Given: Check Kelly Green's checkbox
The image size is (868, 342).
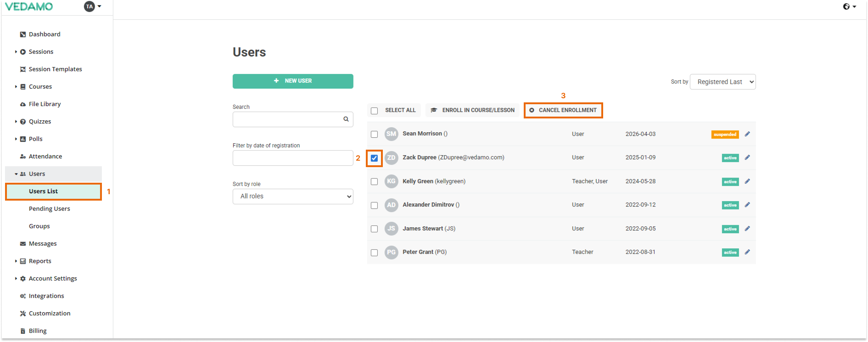Looking at the screenshot, I should (x=374, y=182).
